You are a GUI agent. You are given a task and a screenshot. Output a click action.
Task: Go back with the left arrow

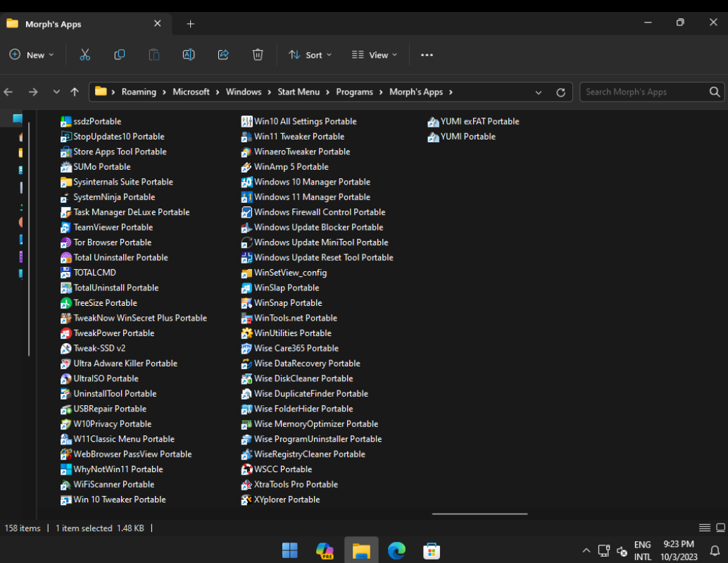click(8, 92)
